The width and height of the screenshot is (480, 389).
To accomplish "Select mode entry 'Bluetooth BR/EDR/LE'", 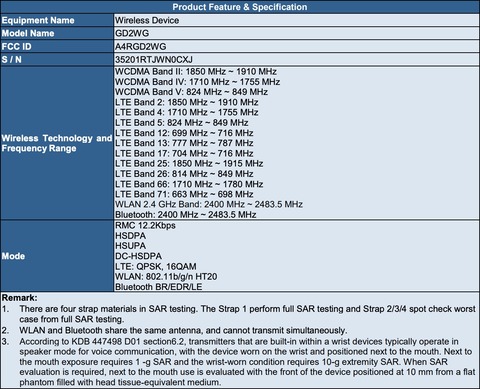I will tap(159, 287).
